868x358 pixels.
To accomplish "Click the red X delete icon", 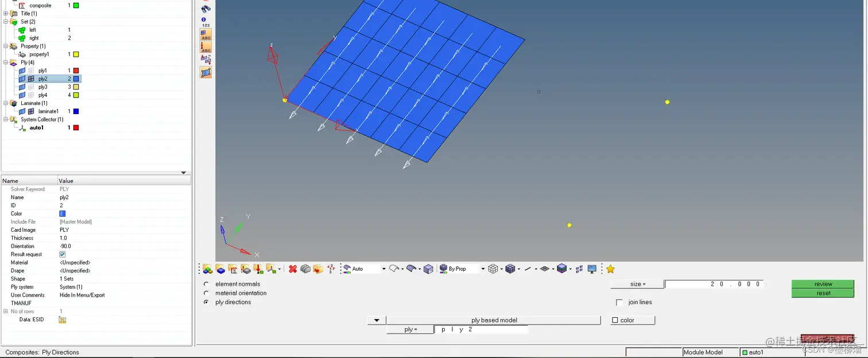I will (x=293, y=268).
